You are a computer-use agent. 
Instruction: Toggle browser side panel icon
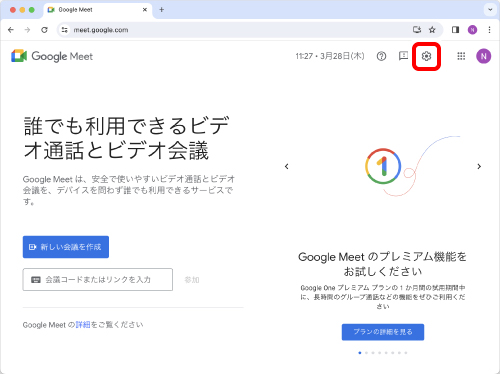tap(455, 30)
